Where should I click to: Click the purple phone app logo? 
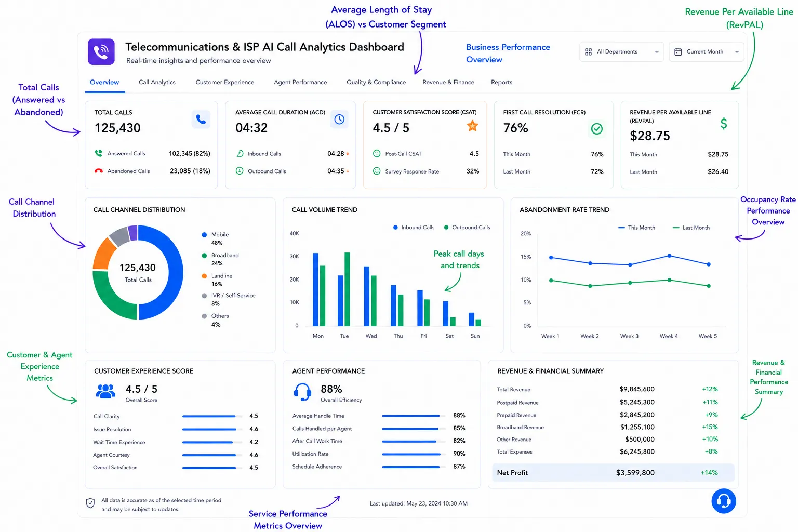pos(101,51)
